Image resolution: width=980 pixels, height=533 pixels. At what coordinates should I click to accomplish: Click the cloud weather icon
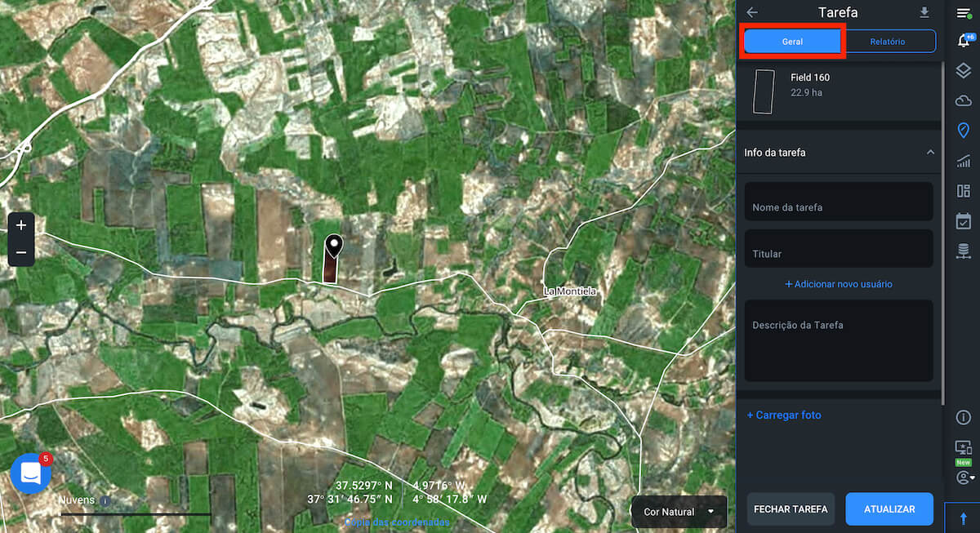(x=963, y=100)
